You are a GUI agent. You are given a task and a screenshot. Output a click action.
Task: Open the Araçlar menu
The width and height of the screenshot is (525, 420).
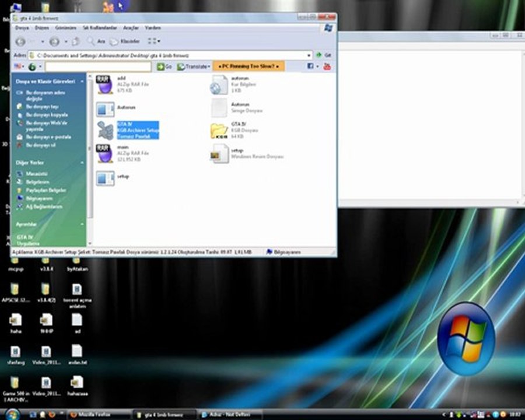[131, 28]
